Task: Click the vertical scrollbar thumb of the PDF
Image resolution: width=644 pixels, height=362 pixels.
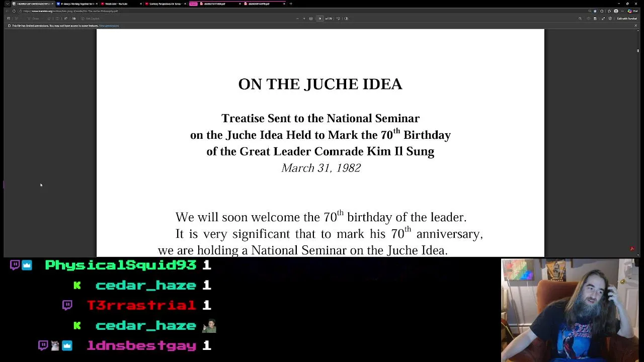Action: click(638, 51)
